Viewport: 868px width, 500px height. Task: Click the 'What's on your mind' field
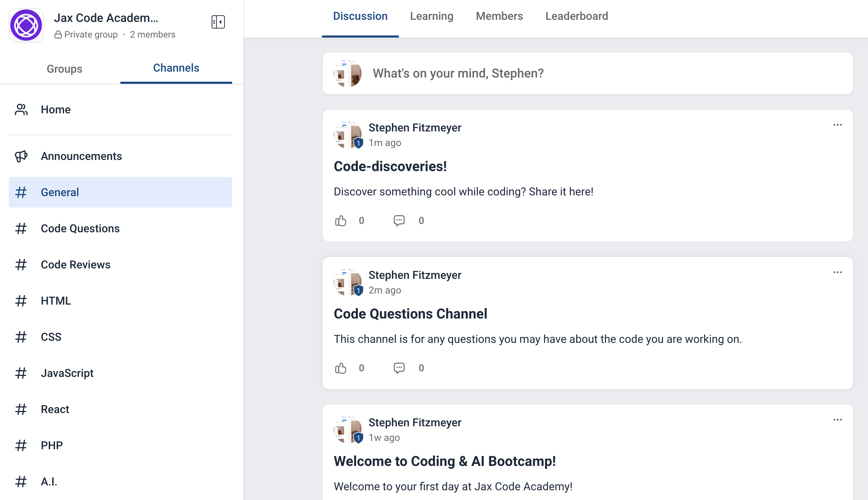[x=458, y=73]
